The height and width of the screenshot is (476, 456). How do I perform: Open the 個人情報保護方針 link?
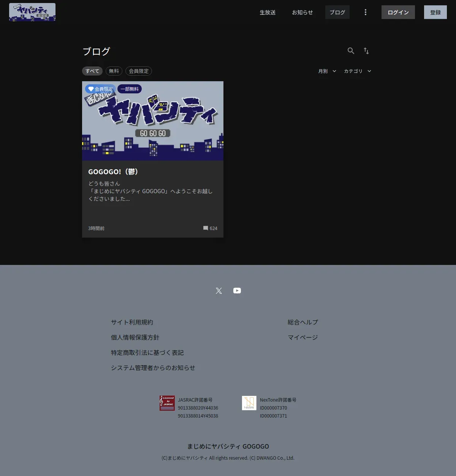(x=135, y=337)
